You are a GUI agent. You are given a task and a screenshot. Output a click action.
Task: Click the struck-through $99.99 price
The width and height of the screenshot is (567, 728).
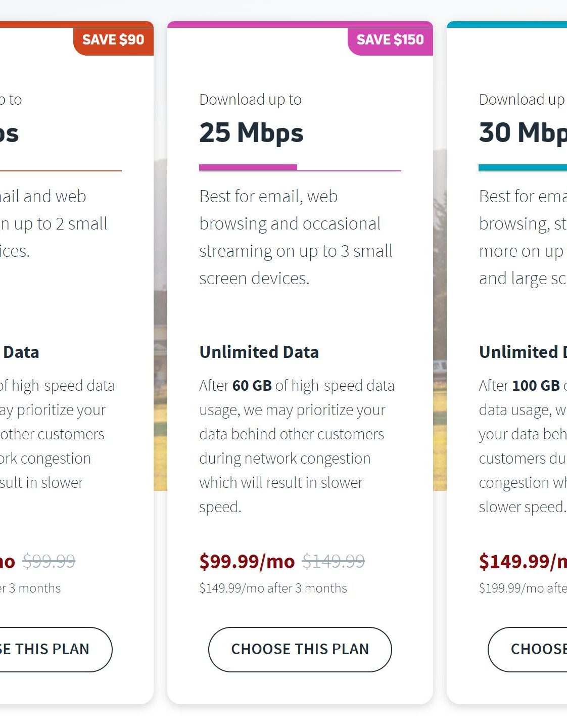(49, 561)
